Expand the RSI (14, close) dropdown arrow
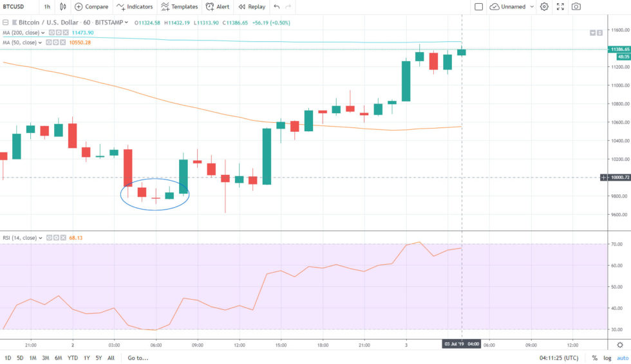Viewport: 631px width, 364px height. [40, 238]
